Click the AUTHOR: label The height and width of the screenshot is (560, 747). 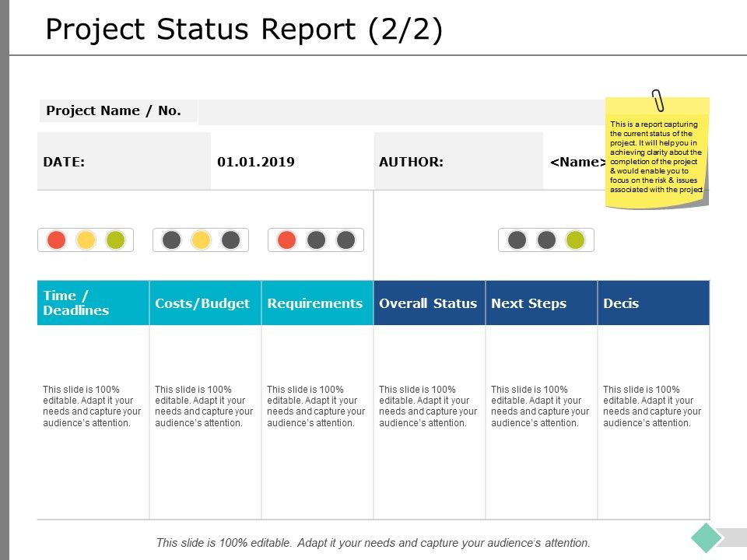pos(411,162)
